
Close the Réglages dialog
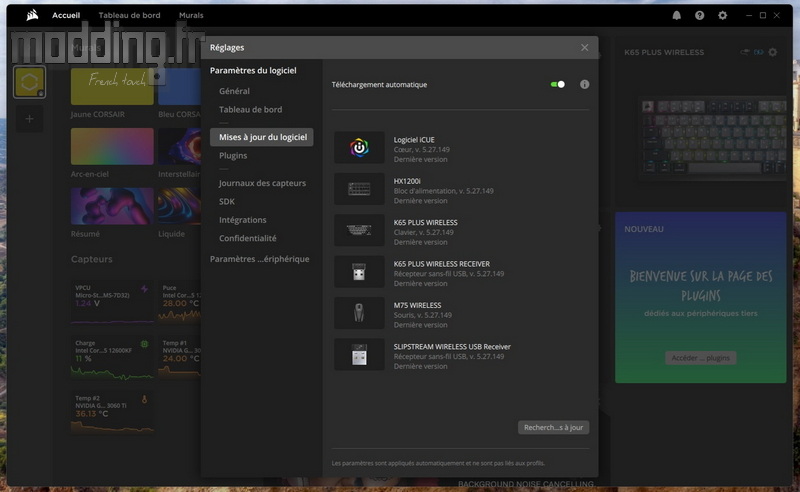coord(585,47)
